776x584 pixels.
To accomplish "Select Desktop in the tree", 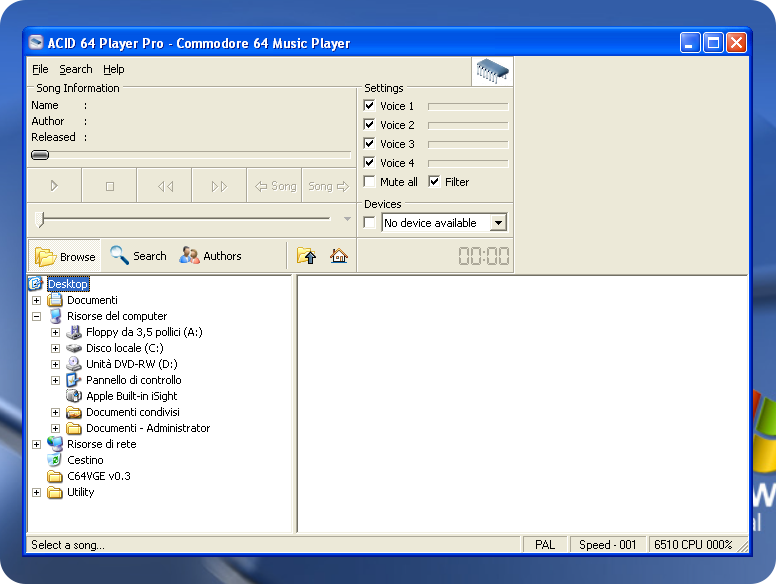I will pos(68,284).
